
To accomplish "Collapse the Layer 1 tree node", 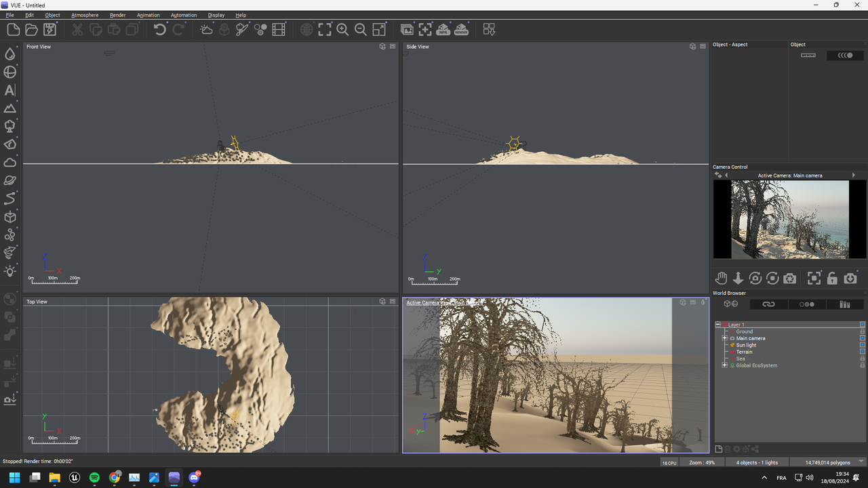I will (718, 325).
